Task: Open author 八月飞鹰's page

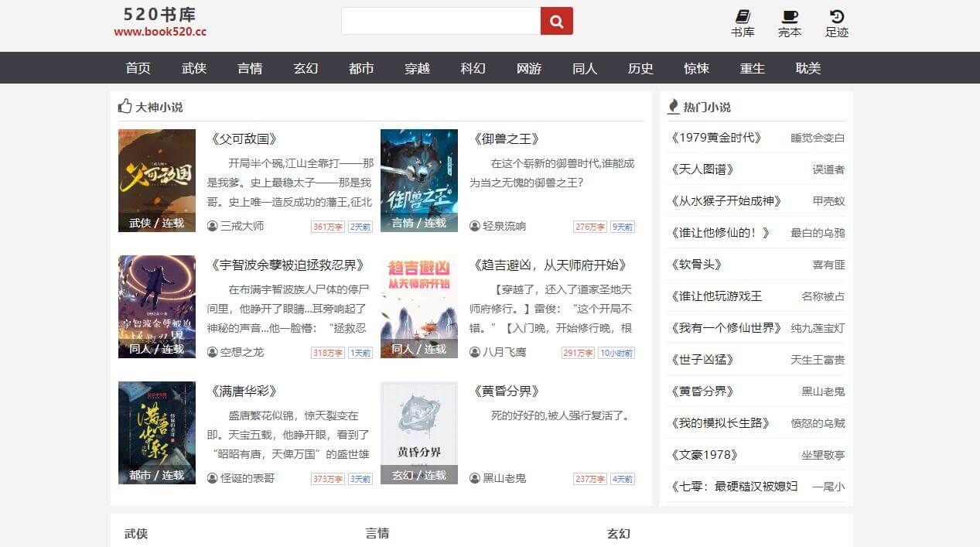Action: pyautogui.click(x=504, y=352)
